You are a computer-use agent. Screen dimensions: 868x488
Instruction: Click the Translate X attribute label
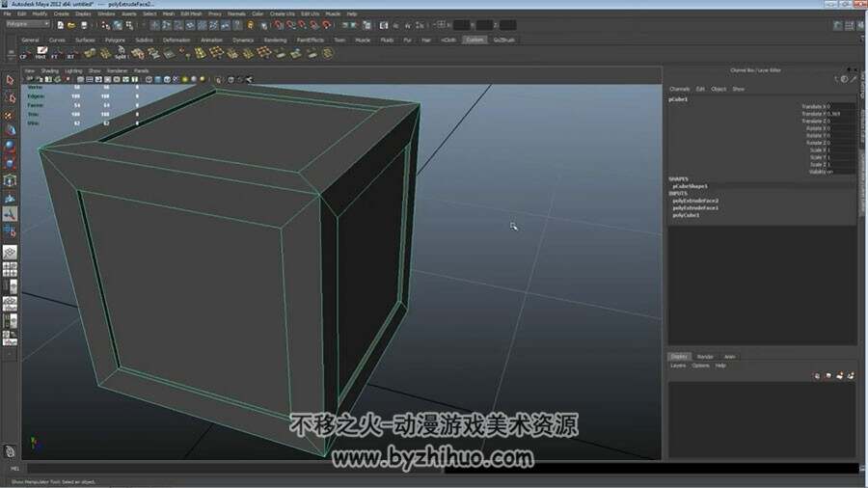[814, 107]
